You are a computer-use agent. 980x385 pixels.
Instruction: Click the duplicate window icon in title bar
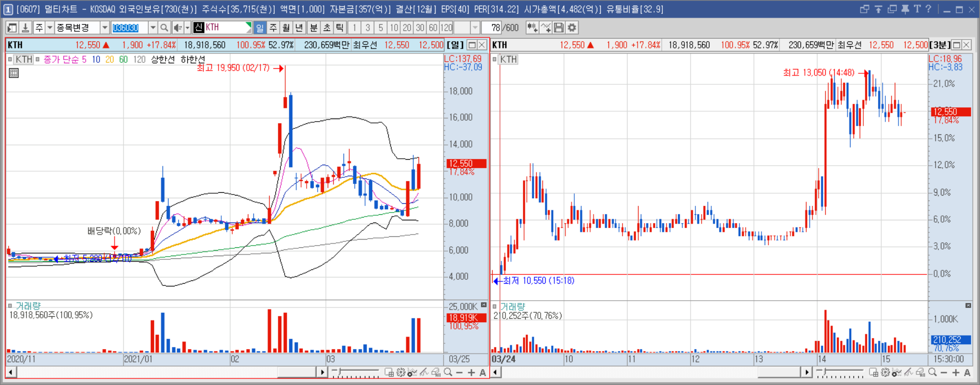pyautogui.click(x=892, y=9)
